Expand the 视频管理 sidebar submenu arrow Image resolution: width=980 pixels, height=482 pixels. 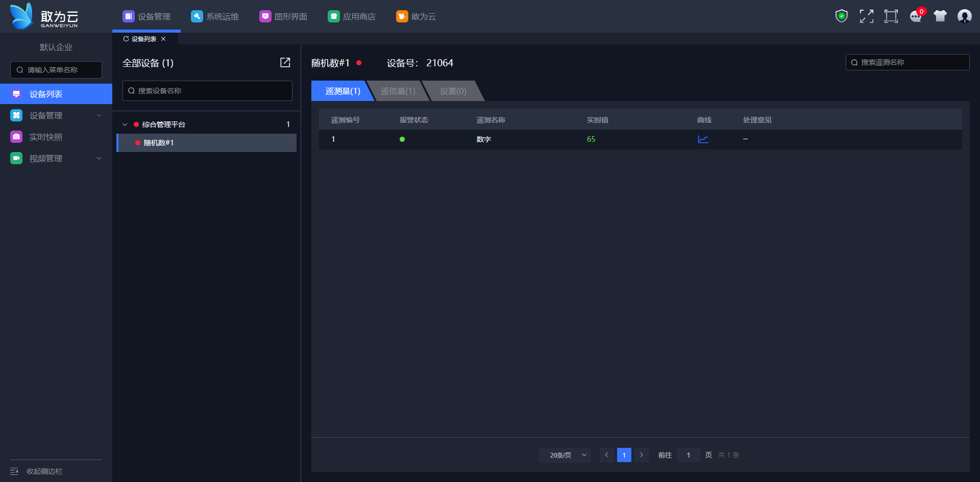[99, 158]
